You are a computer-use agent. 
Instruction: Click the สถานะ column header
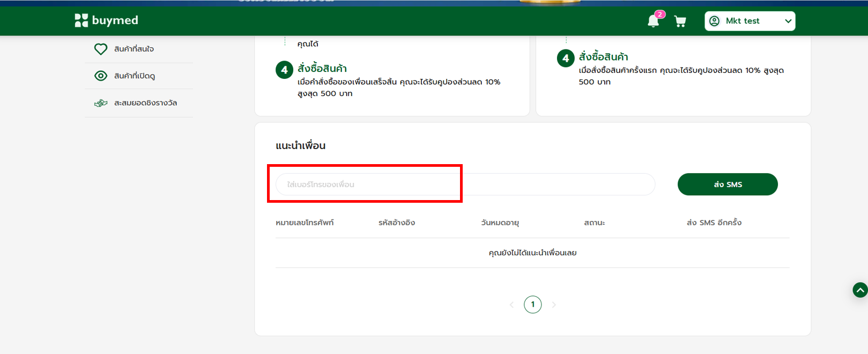pyautogui.click(x=594, y=223)
